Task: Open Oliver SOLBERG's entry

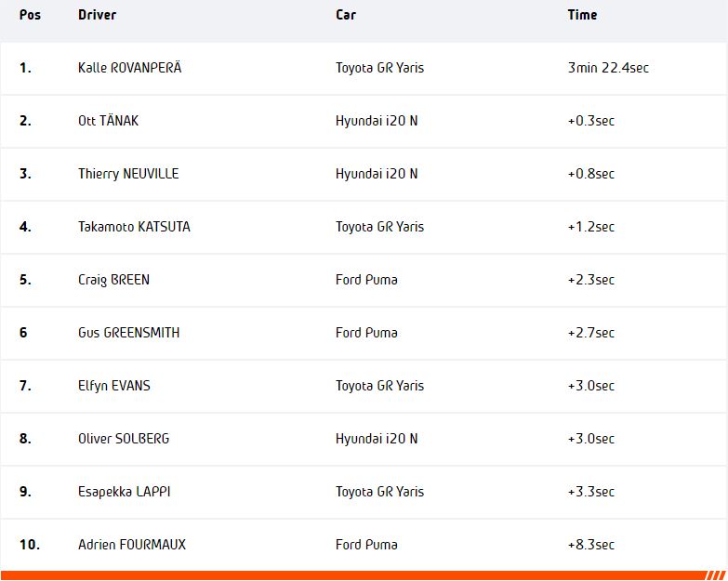Action: 124,439
